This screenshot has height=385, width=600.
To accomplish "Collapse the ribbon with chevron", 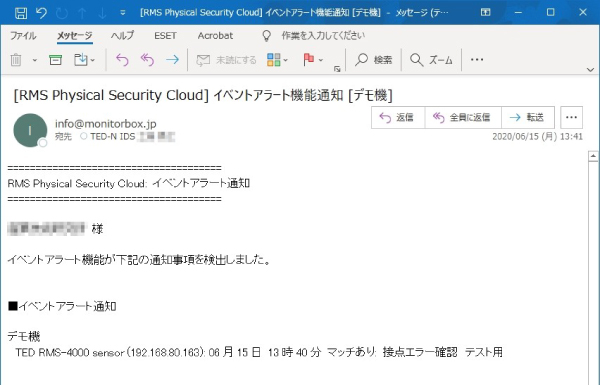I will 590,70.
